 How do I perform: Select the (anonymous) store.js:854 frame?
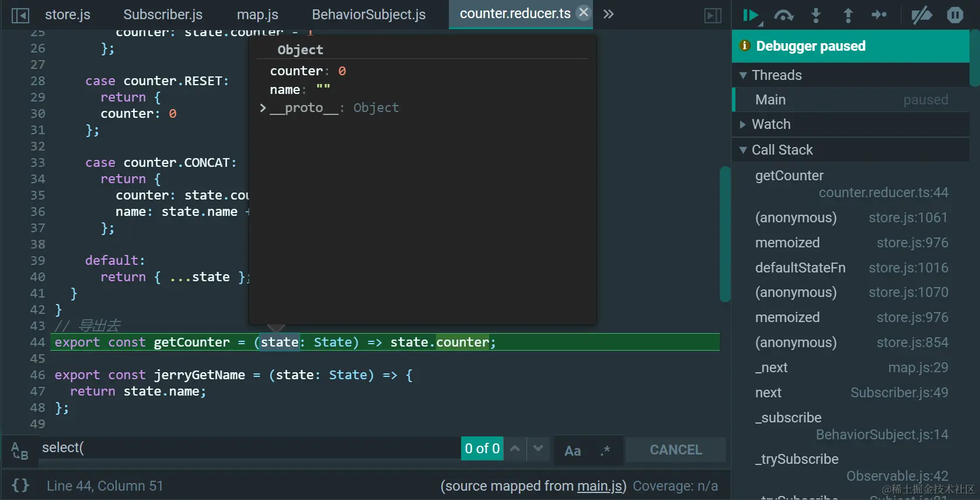point(851,342)
